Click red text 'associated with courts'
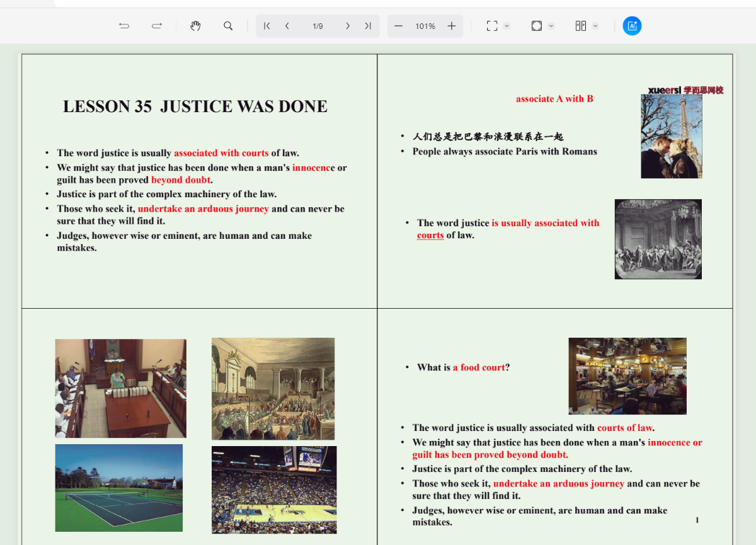The height and width of the screenshot is (545, 756). pyautogui.click(x=221, y=153)
